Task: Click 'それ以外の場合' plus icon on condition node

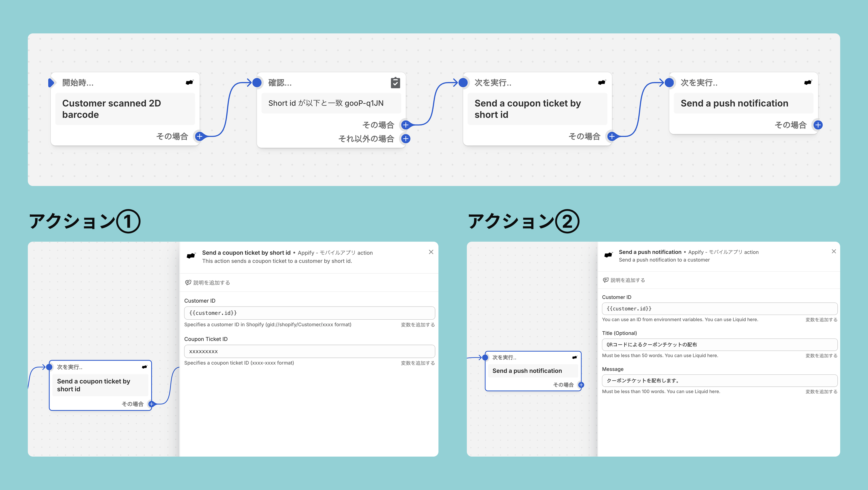Action: coord(406,139)
